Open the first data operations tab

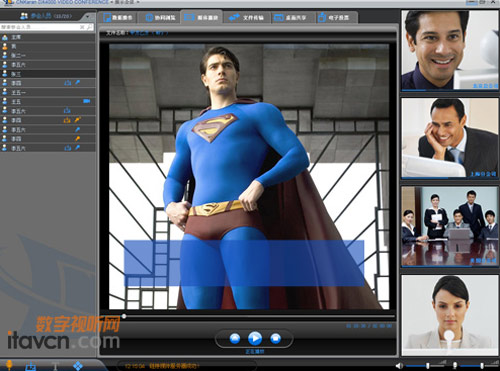(118, 17)
